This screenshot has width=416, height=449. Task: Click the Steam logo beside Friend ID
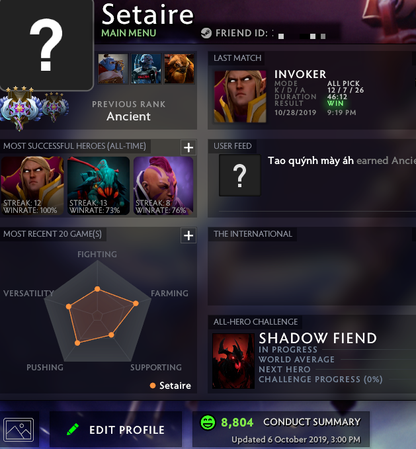coord(206,33)
